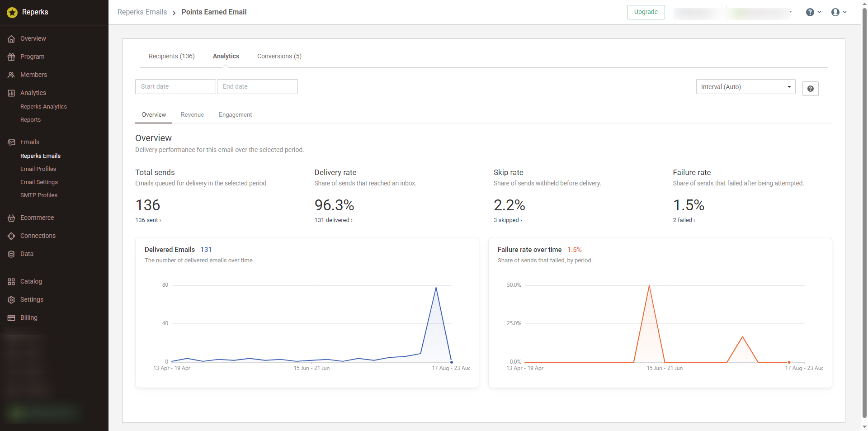Click the Start date field
868x431 pixels.
(175, 87)
